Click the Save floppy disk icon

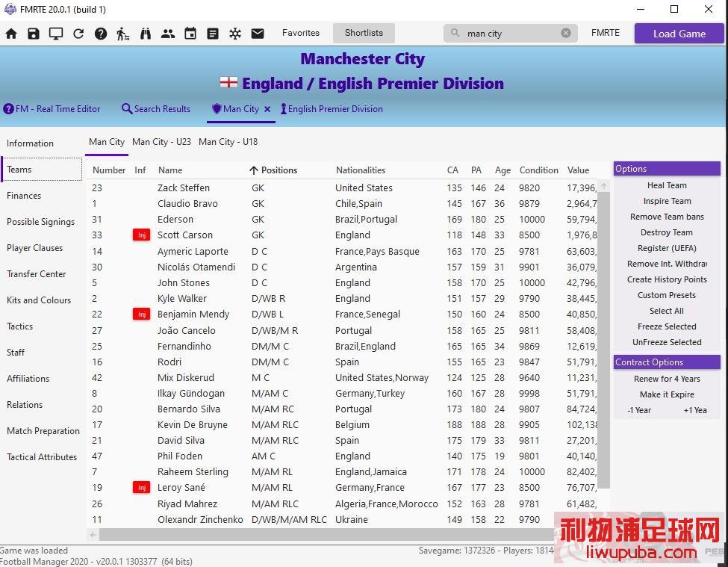click(34, 34)
